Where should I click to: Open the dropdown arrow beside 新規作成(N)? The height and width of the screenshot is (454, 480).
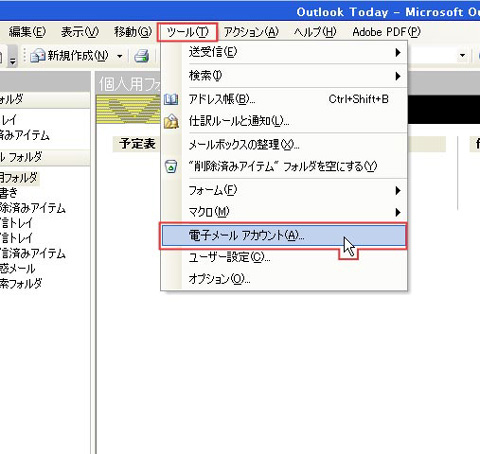click(x=120, y=56)
